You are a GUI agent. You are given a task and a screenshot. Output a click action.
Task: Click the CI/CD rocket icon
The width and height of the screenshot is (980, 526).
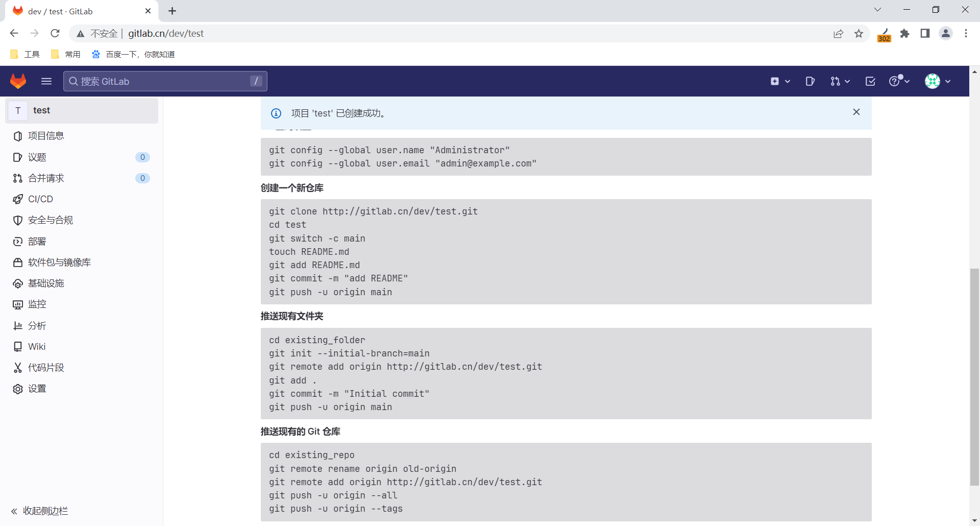click(x=18, y=199)
